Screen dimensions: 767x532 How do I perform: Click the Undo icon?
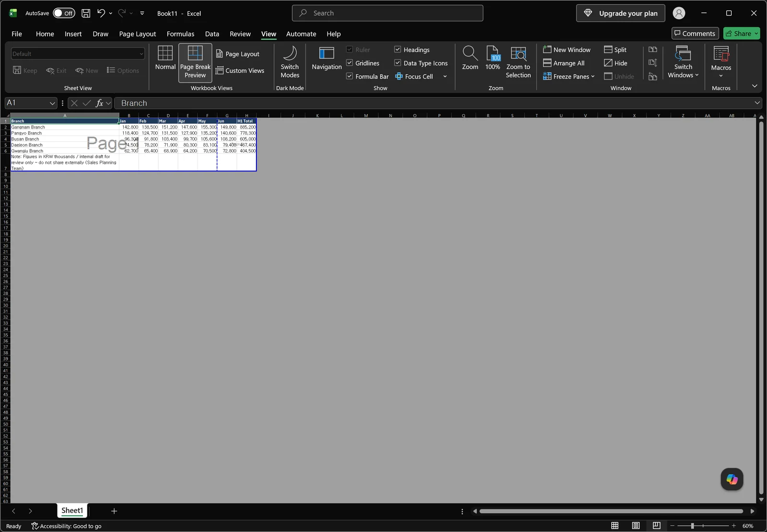coord(101,13)
